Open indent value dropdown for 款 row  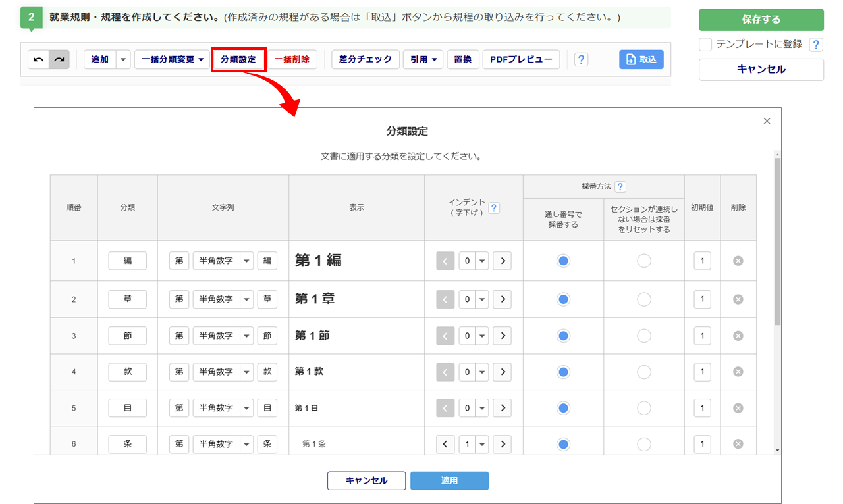point(482,372)
